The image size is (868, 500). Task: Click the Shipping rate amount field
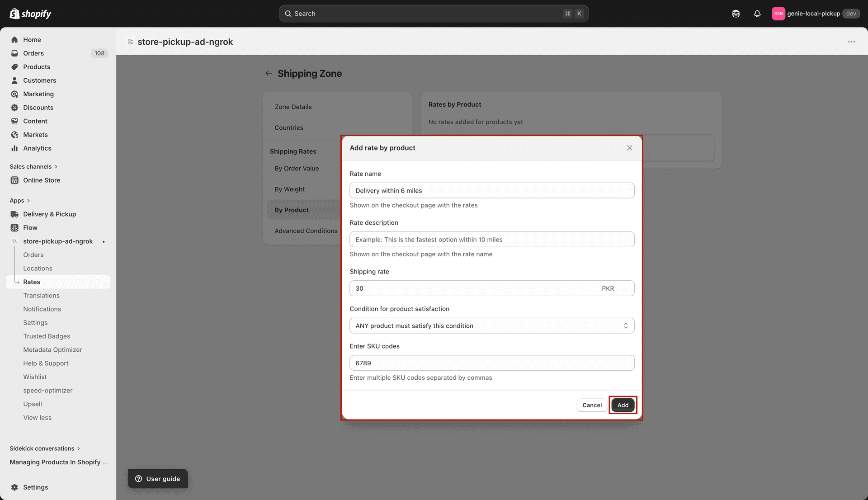(x=492, y=288)
